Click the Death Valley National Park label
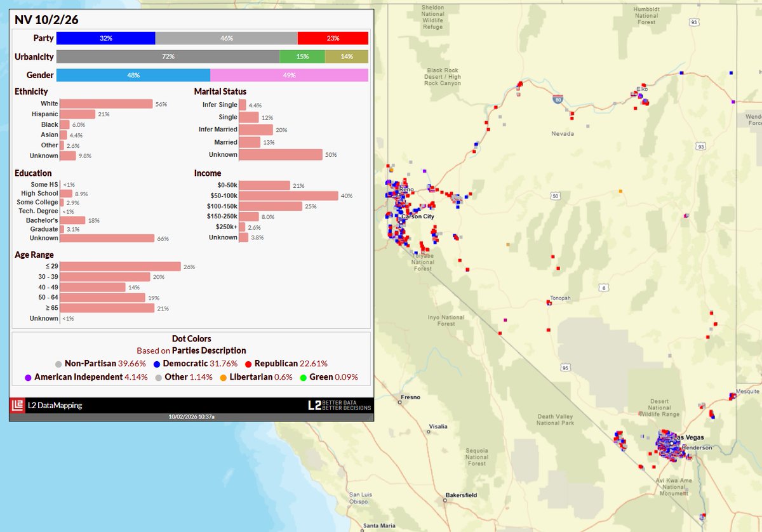 pyautogui.click(x=556, y=420)
